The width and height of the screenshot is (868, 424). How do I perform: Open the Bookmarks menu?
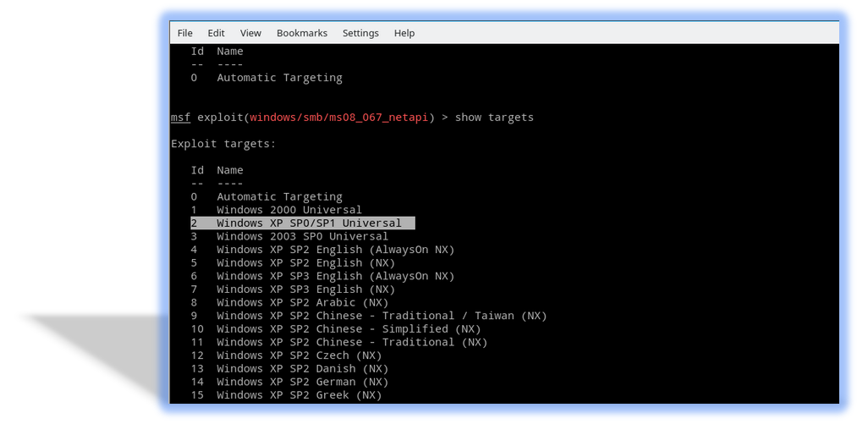[x=302, y=33]
